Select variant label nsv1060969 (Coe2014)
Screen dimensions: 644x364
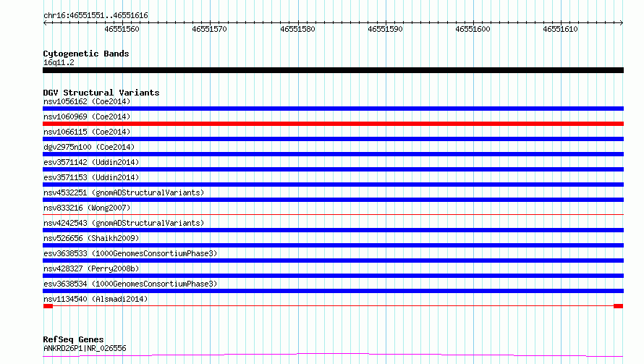pos(87,117)
